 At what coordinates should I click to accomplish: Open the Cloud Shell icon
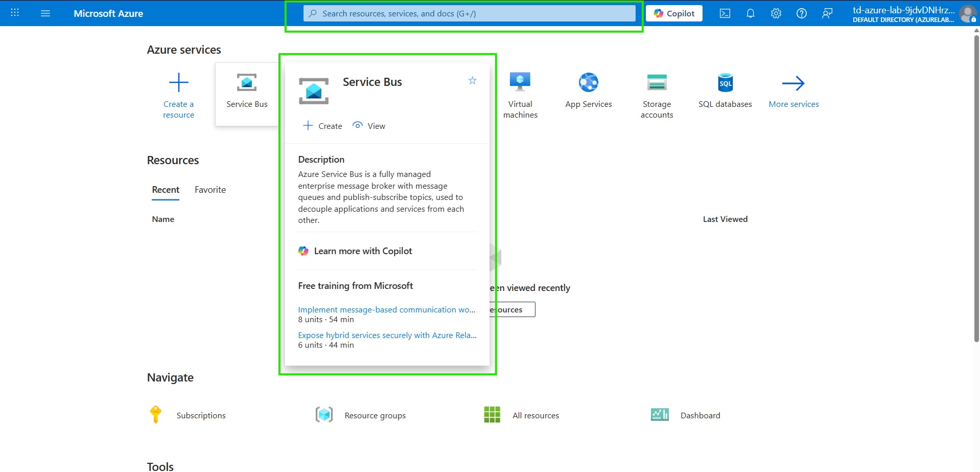(x=725, y=13)
